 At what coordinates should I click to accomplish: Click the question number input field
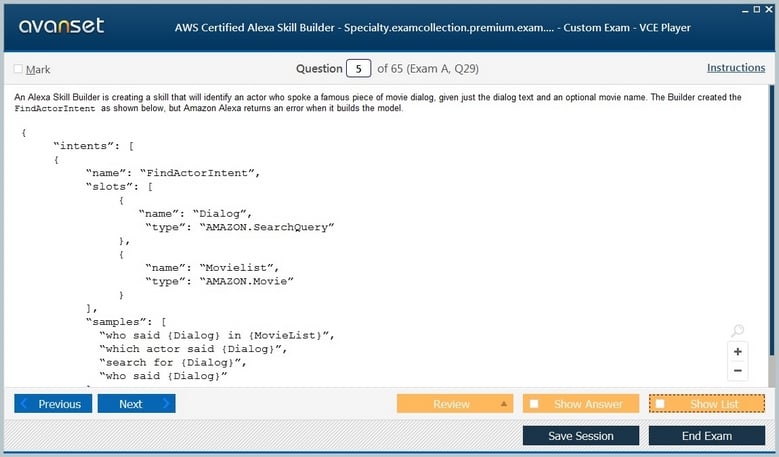point(358,69)
